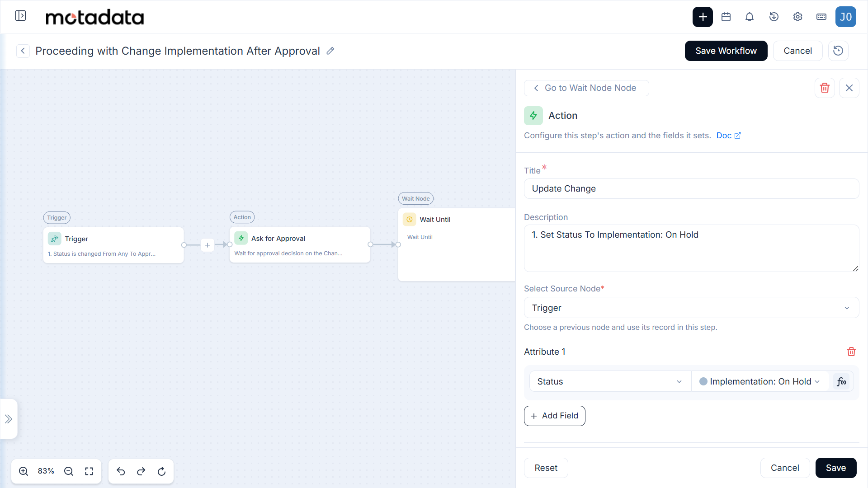The height and width of the screenshot is (488, 868).
Task: Edit the workflow name with pencil icon
Action: tap(330, 51)
